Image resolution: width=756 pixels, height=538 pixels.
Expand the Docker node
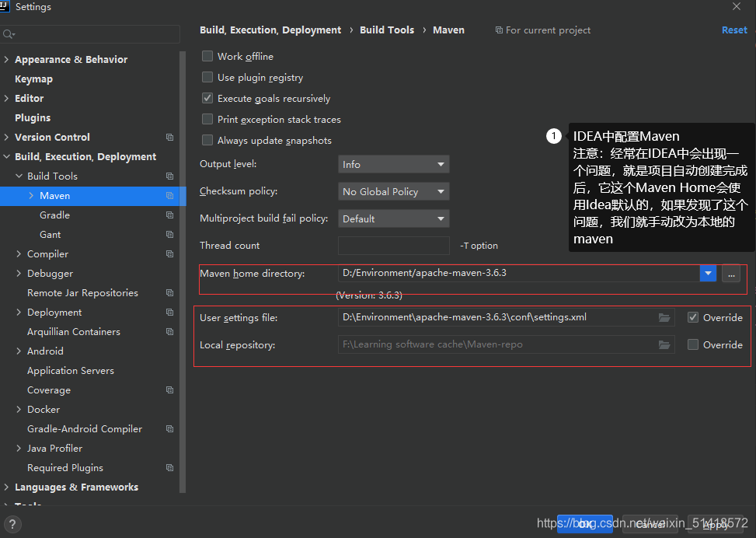(19, 409)
